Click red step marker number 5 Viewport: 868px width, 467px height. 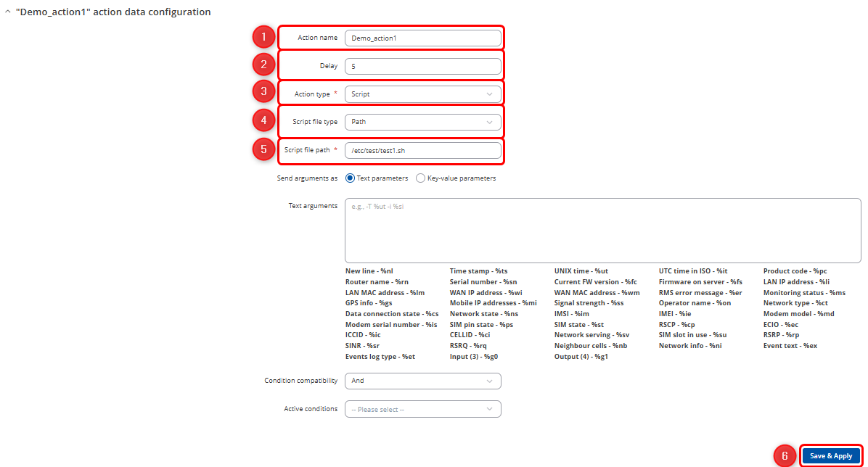[264, 149]
